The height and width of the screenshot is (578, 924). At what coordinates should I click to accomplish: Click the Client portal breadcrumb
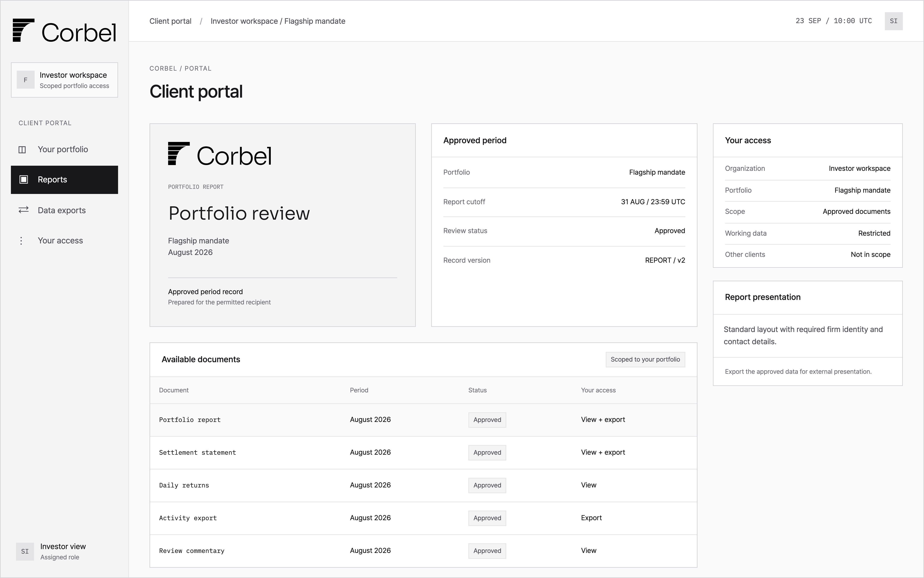[170, 21]
